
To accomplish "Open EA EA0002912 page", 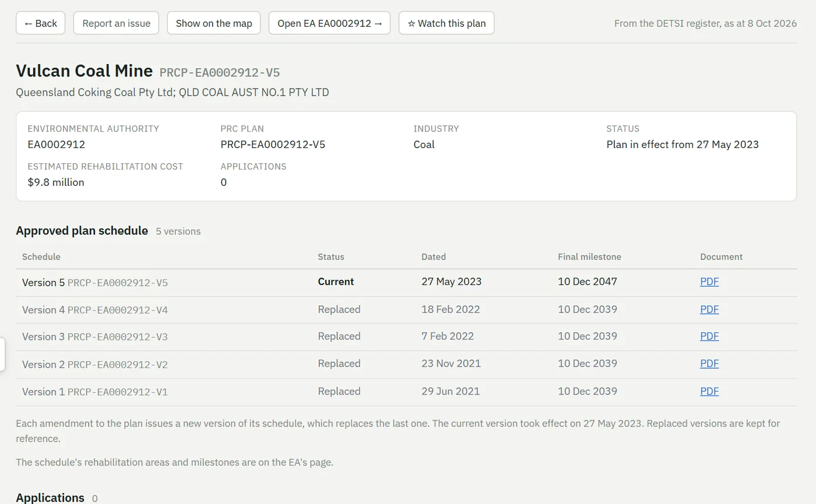I will (329, 23).
